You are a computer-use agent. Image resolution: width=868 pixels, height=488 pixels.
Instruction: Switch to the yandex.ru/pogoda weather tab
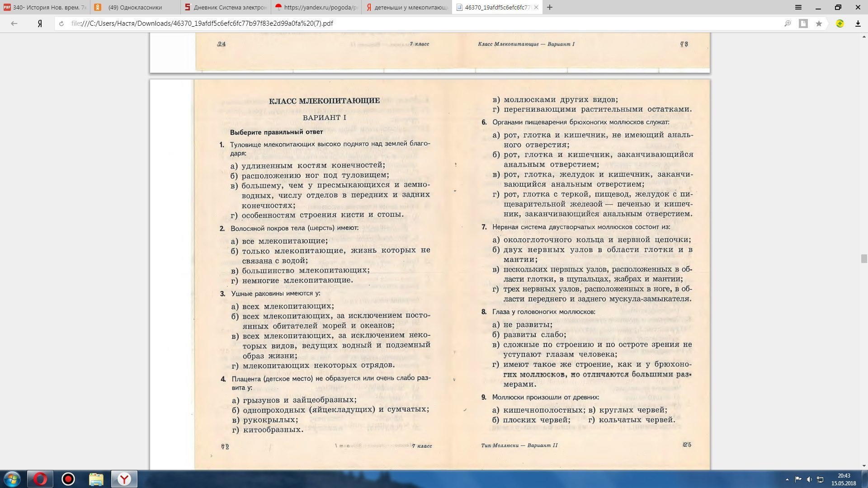[x=316, y=7]
